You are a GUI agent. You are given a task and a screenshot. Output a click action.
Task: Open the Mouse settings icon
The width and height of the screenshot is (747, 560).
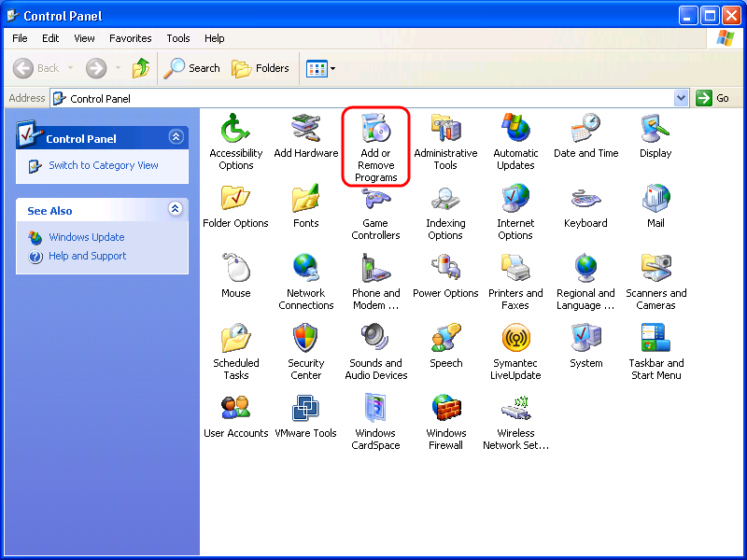pyautogui.click(x=236, y=275)
